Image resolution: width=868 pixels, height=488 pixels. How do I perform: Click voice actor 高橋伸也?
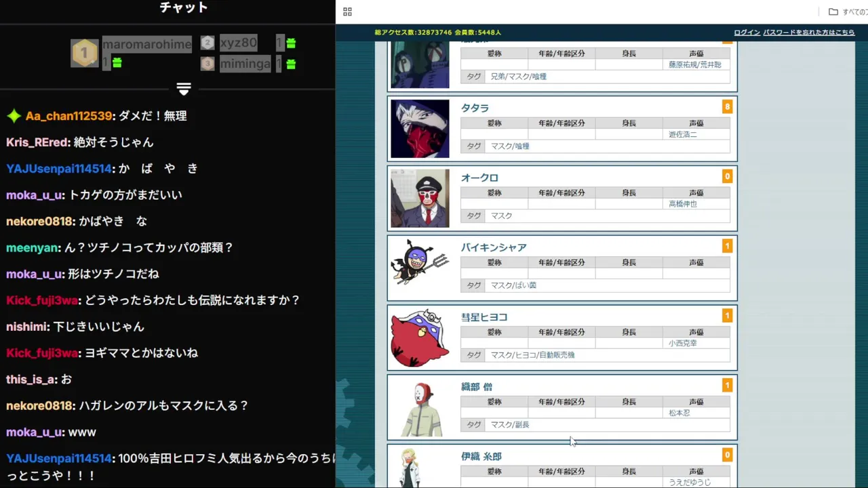[683, 204]
